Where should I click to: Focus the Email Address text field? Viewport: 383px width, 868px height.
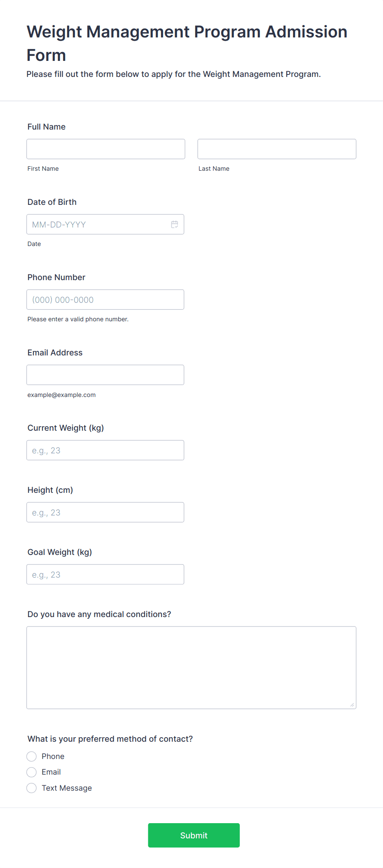pos(105,375)
